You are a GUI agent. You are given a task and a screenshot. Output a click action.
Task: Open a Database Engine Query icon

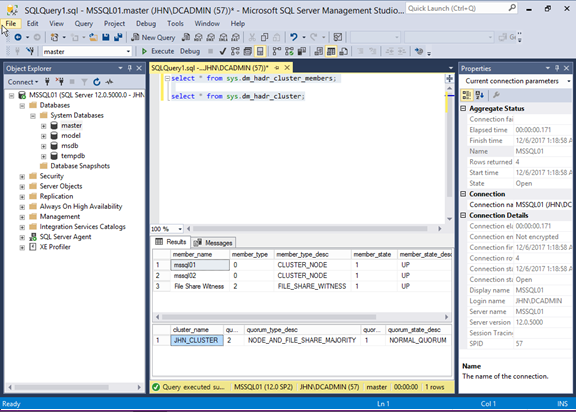tap(186, 37)
